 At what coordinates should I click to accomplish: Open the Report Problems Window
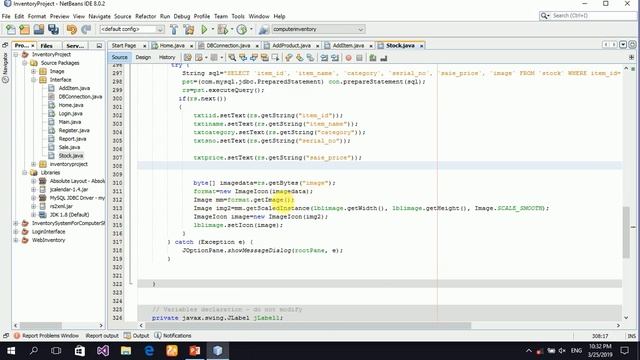(46, 336)
